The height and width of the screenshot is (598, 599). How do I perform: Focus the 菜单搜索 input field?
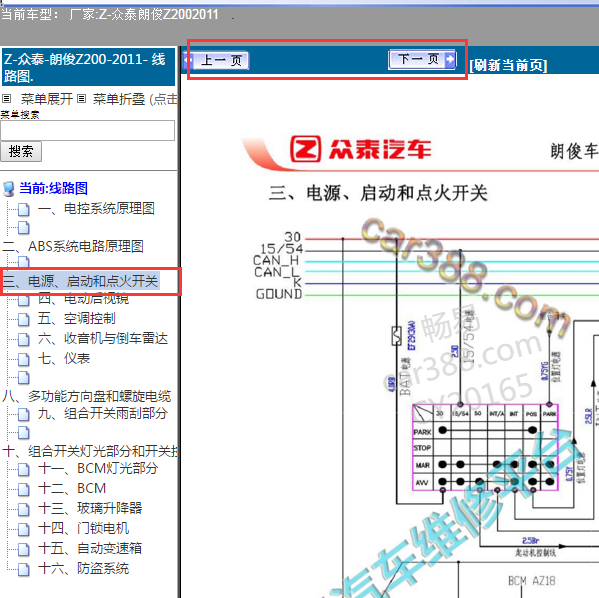(x=87, y=131)
